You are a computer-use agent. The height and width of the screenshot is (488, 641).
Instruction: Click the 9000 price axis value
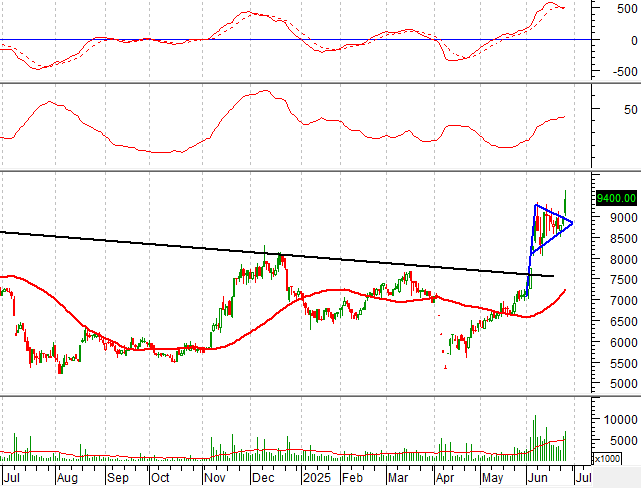pos(623,217)
